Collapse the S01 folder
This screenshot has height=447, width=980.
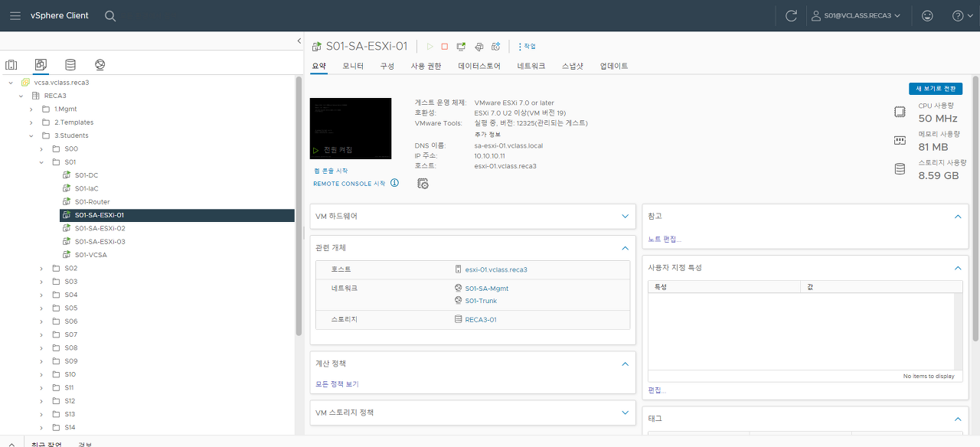pos(41,162)
